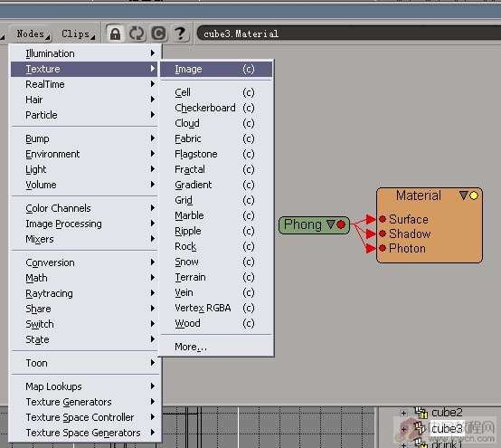Open the Image Processing submenu
Screen dimensions: 501x448
point(85,224)
